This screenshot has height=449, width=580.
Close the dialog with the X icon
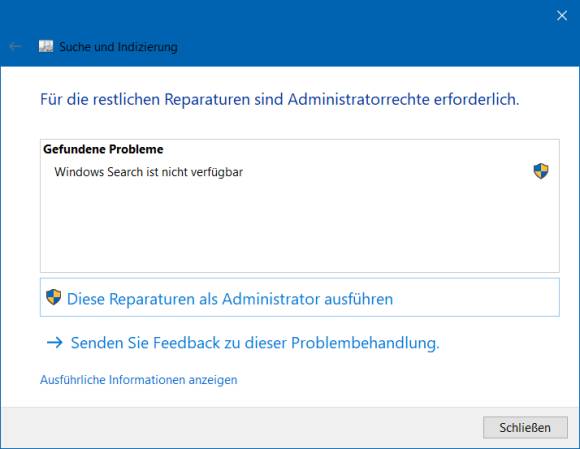(x=562, y=15)
